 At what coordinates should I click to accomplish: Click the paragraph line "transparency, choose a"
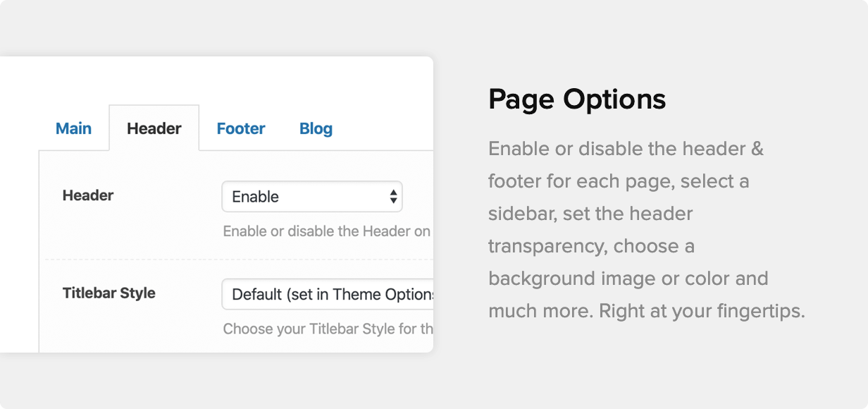click(x=591, y=246)
